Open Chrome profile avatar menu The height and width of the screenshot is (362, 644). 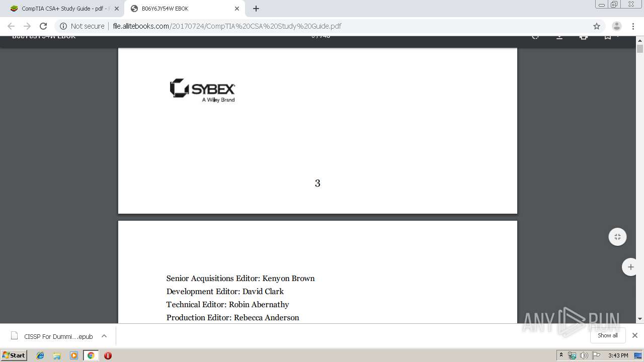click(616, 26)
